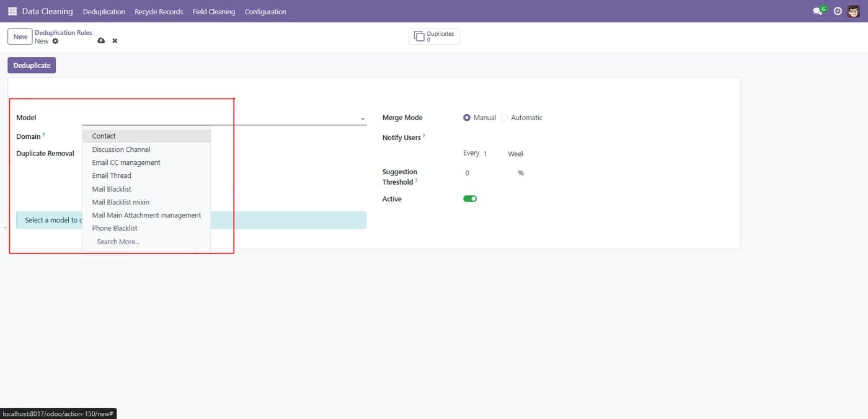Choose Mail Blacklist option
868x419 pixels.
146,189
